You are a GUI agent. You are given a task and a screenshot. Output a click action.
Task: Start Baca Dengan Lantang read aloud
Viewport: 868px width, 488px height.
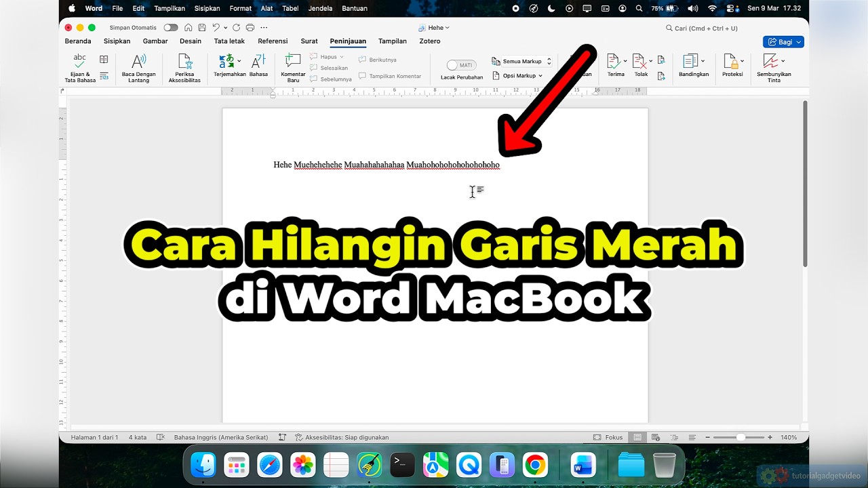pyautogui.click(x=138, y=68)
